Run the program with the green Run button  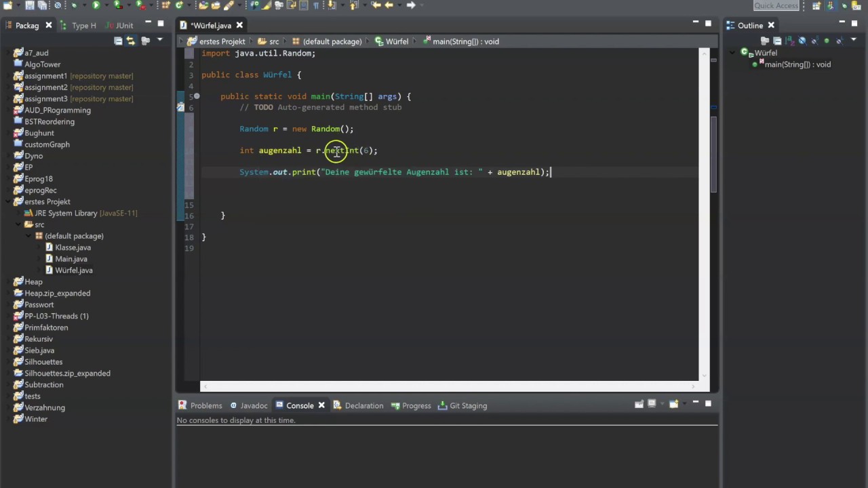point(96,5)
